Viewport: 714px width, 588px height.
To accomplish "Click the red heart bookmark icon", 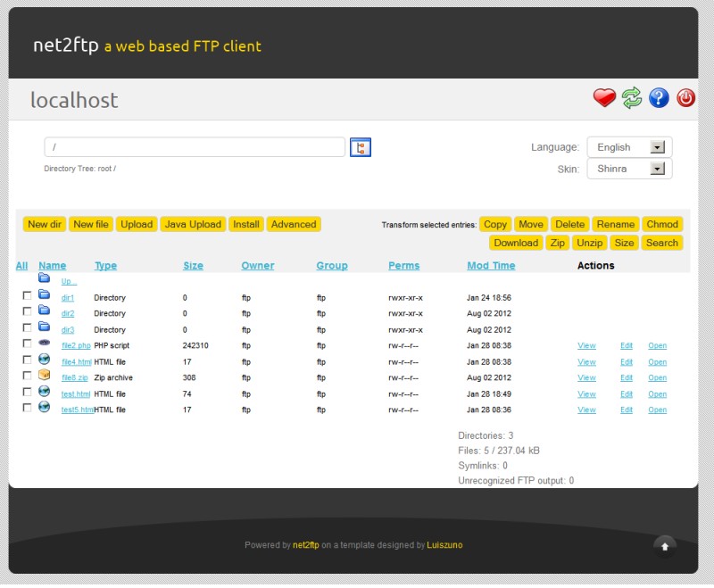I will pyautogui.click(x=604, y=98).
